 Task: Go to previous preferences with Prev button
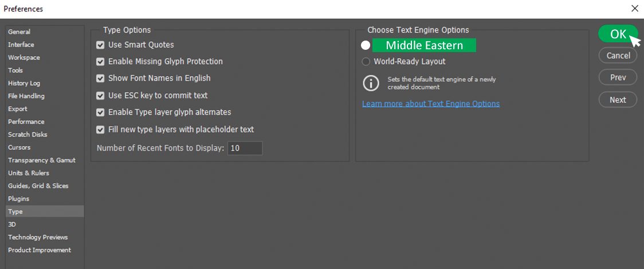618,77
